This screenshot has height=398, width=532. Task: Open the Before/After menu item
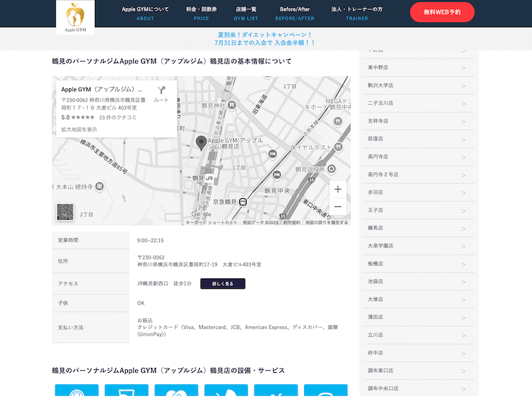point(295,14)
